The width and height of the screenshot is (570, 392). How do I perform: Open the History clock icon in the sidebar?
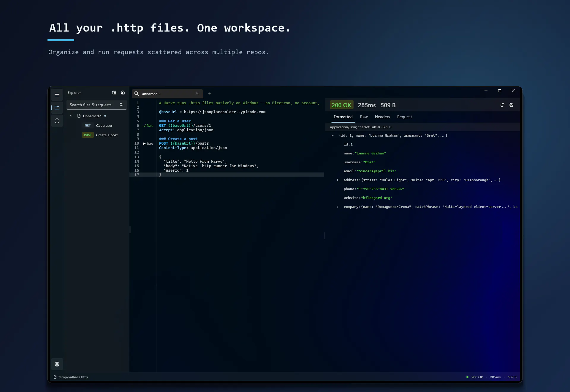pyautogui.click(x=57, y=121)
